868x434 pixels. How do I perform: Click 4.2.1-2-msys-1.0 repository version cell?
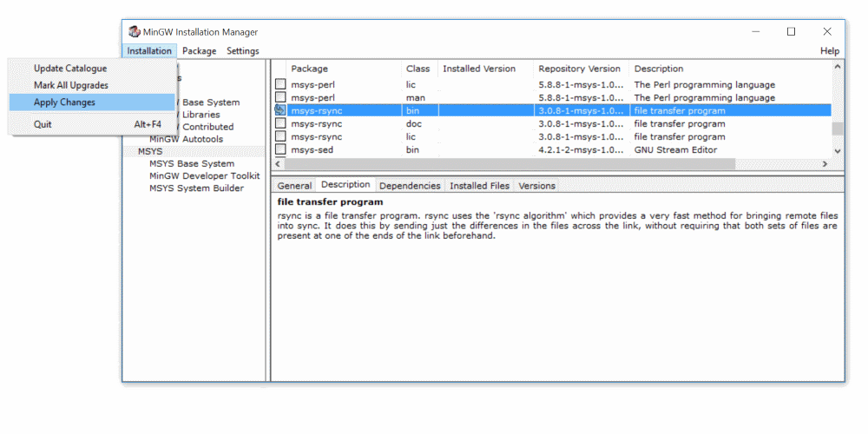[582, 150]
